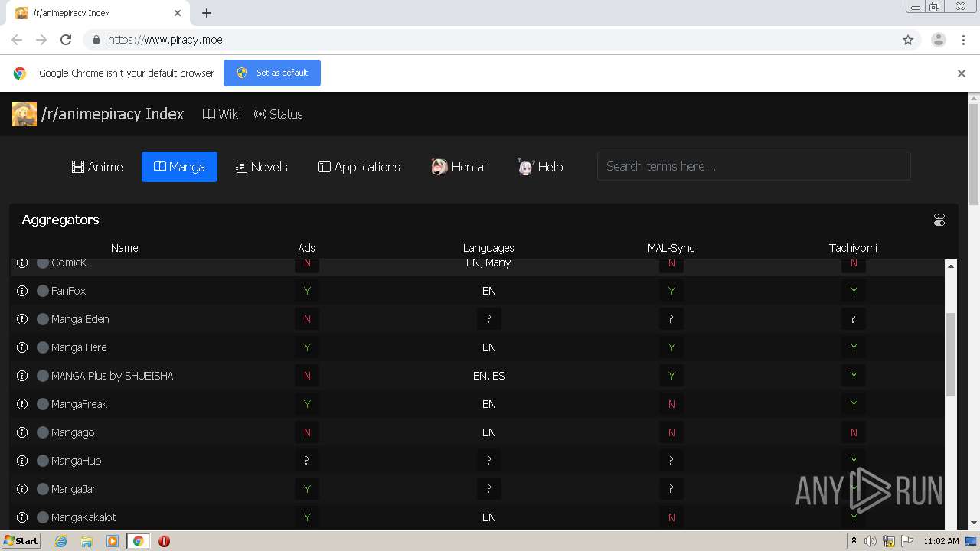Open the Help tab
Image resolution: width=980 pixels, height=551 pixels.
pyautogui.click(x=541, y=167)
